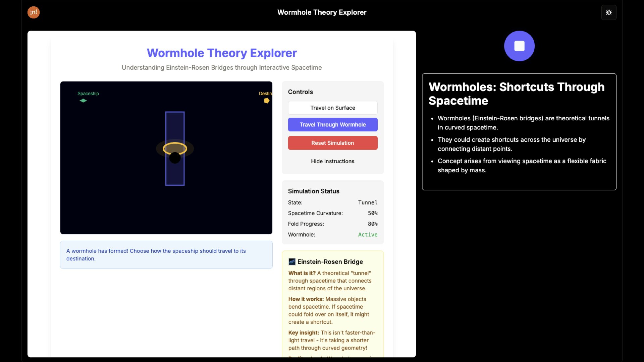This screenshot has width=644, height=362.
Task: Click the 'A wormhole has formed!' notification banner
Action: (166, 255)
